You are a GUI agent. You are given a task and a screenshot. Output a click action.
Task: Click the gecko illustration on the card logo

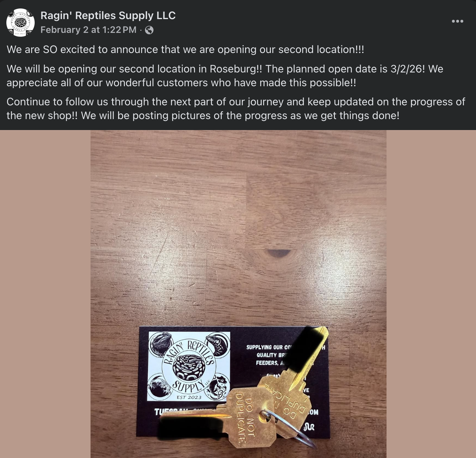click(218, 387)
